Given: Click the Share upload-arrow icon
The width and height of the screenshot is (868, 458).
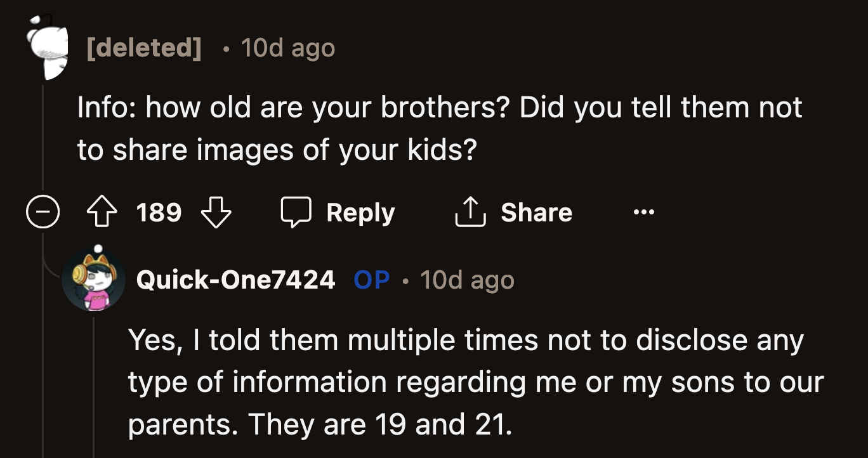Looking at the screenshot, I should [x=470, y=213].
